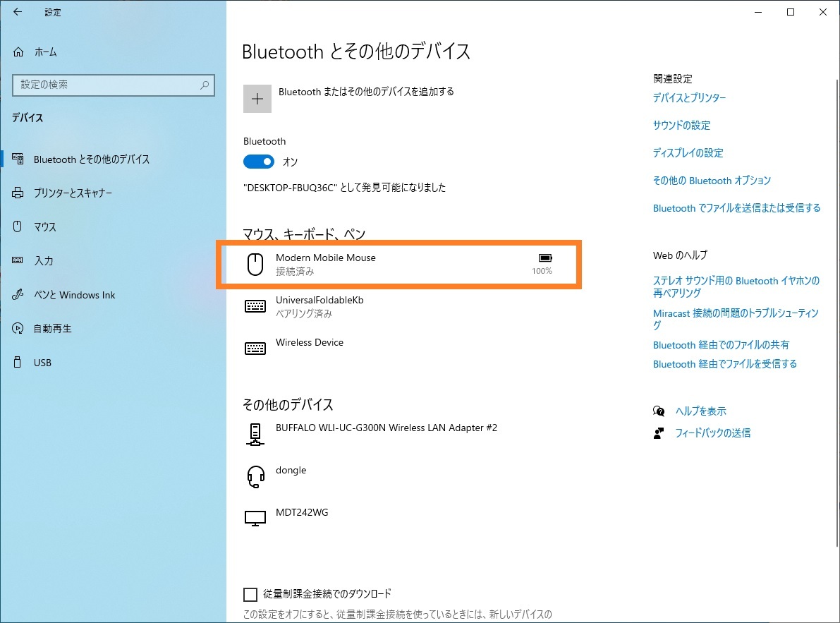The image size is (840, 623).
Task: Turn off the Bluetooth toggle switch
Action: (x=259, y=162)
